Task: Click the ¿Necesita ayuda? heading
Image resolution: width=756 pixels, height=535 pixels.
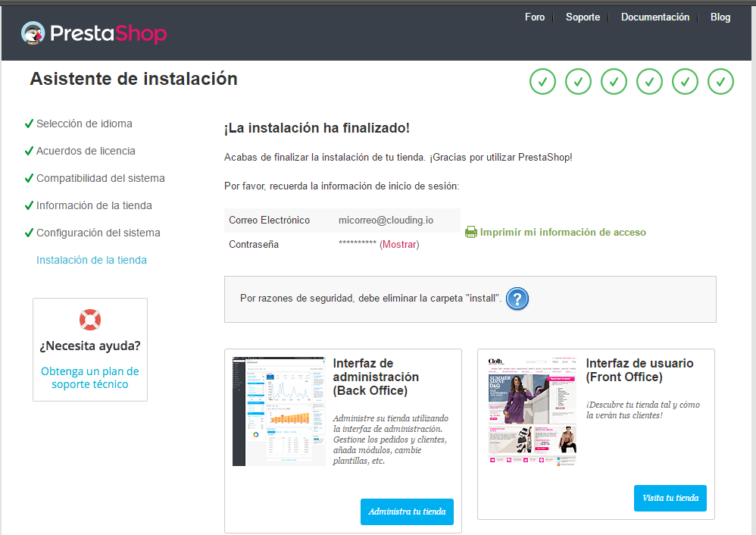Action: (x=90, y=346)
